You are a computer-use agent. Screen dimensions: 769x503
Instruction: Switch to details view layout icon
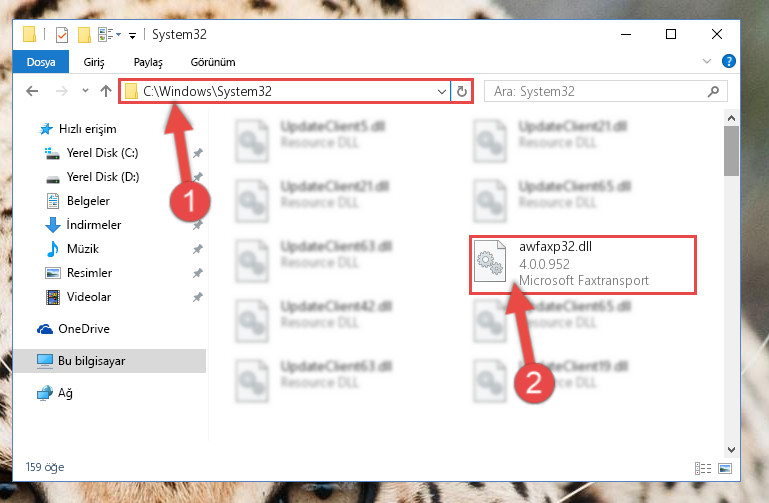tap(703, 468)
